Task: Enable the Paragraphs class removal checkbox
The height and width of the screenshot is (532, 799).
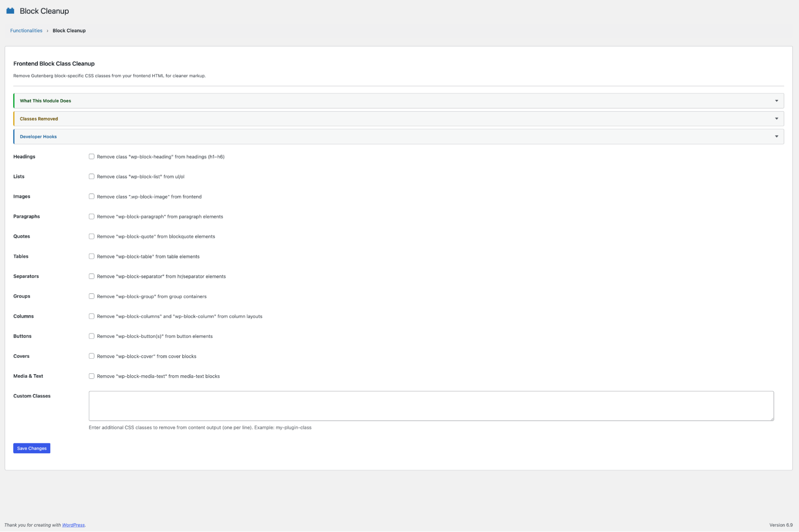Action: (92, 217)
